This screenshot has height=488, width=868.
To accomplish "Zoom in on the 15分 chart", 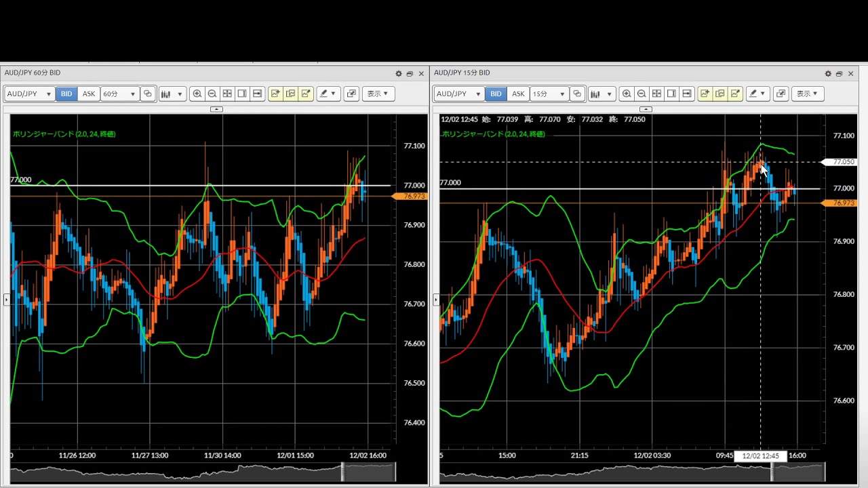I will (x=627, y=94).
